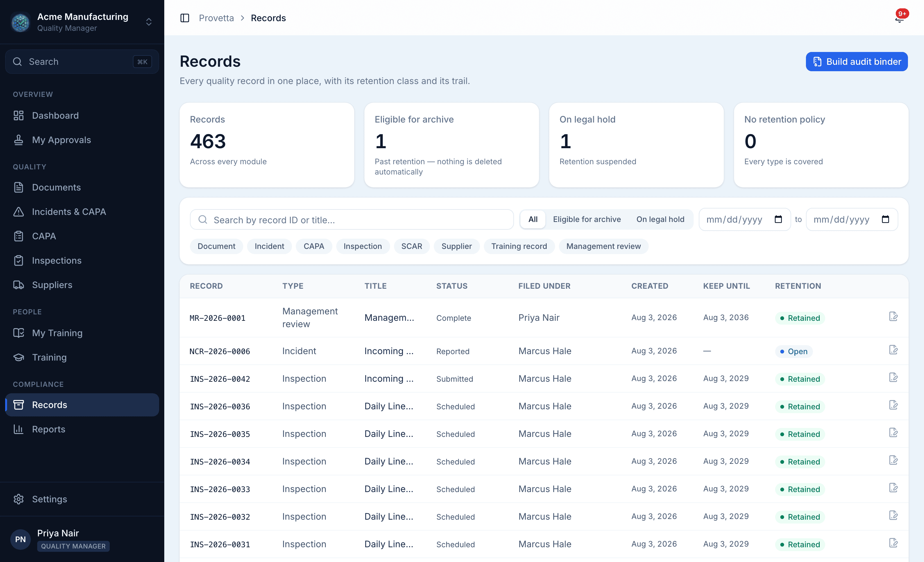The image size is (924, 562).
Task: Click the Build audit binder button
Action: pos(857,62)
